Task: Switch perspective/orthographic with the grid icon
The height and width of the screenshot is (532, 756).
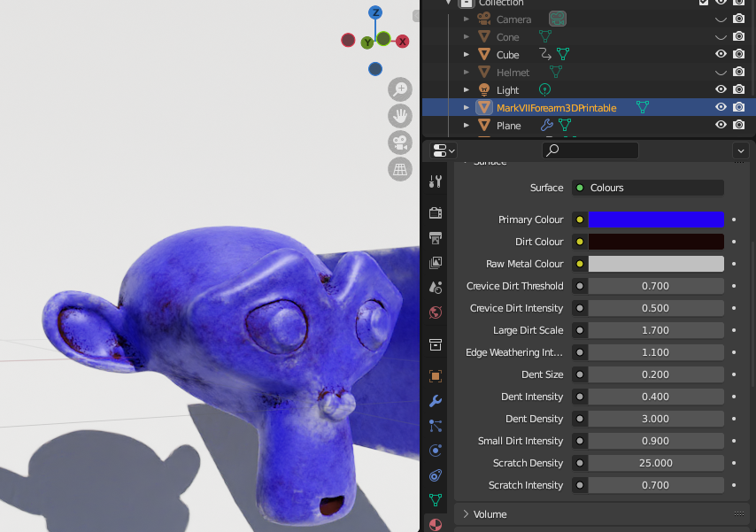Action: point(400,169)
